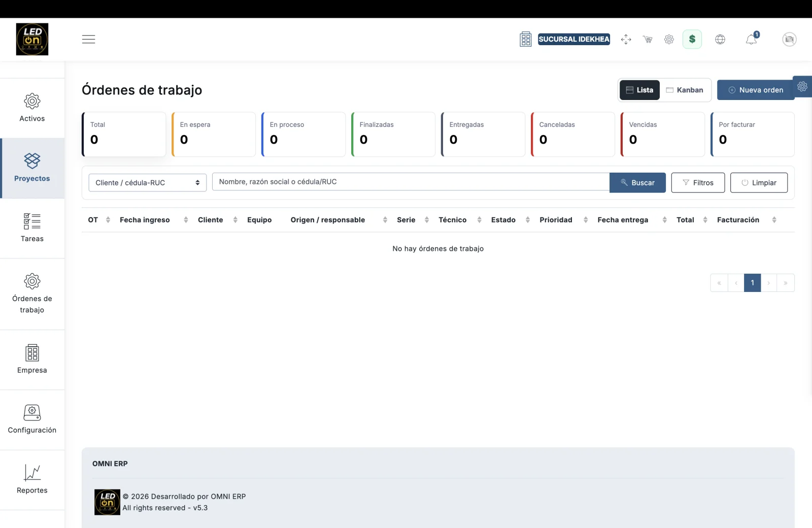The width and height of the screenshot is (812, 528).
Task: Open Configuración in sidebar
Action: point(32,419)
